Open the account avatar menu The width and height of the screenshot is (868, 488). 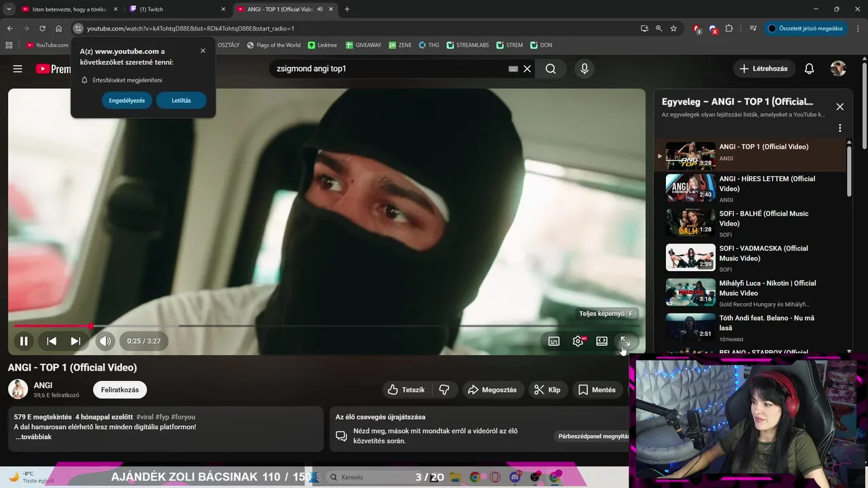838,68
